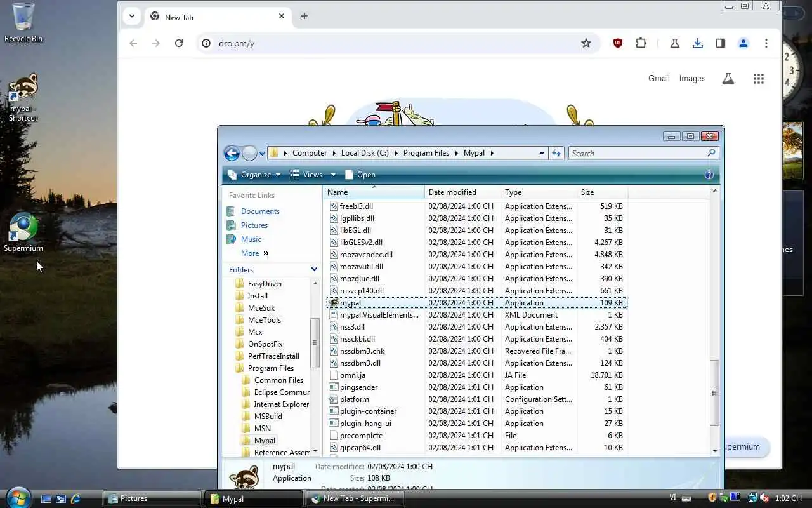Open recent pages dropdown beside Forward button
This screenshot has width=812, height=508.
[262, 154]
